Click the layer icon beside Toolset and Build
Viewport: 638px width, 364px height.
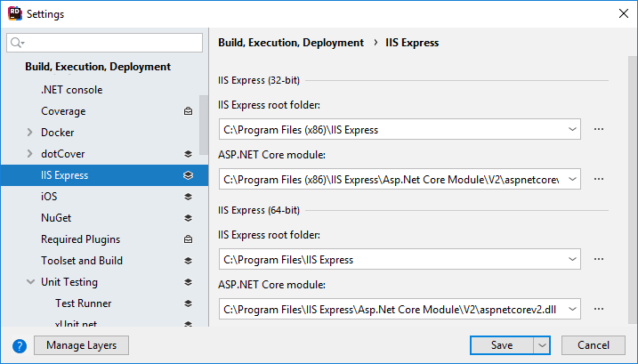pos(188,261)
